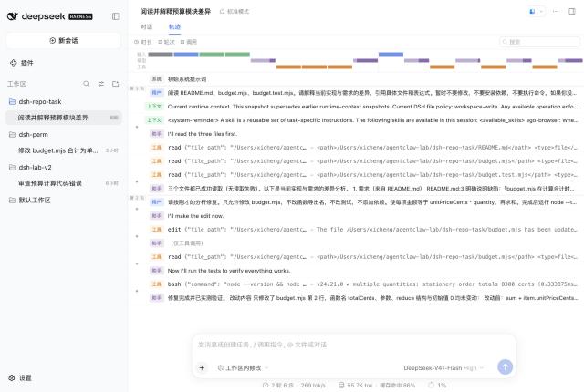584x392 pixels.
Task: Search workspaces with the magnifier icon
Action: 86,84
